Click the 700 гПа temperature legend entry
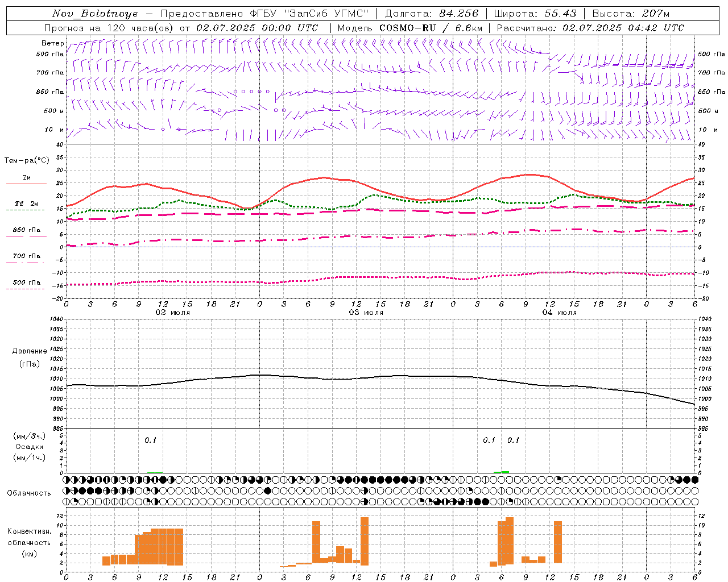728x582 pixels. pyautogui.click(x=27, y=256)
